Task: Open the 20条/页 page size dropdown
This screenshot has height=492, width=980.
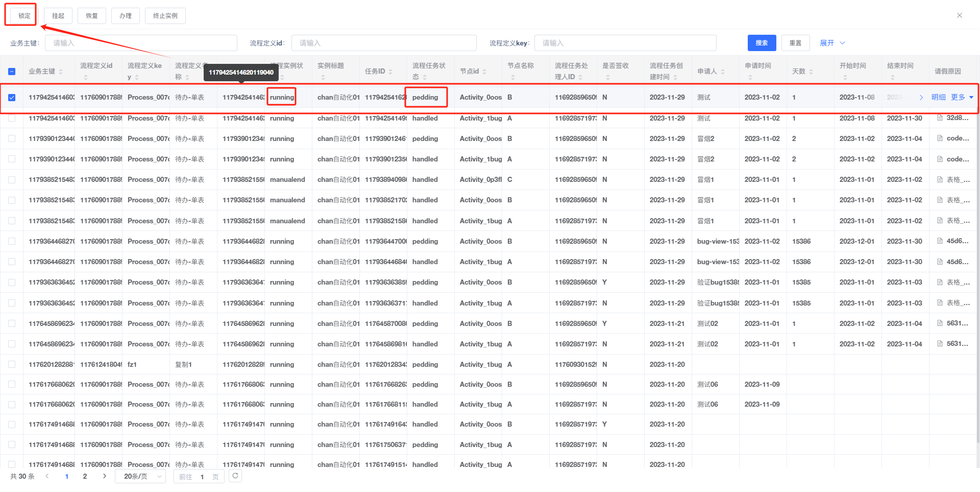Action: click(140, 476)
